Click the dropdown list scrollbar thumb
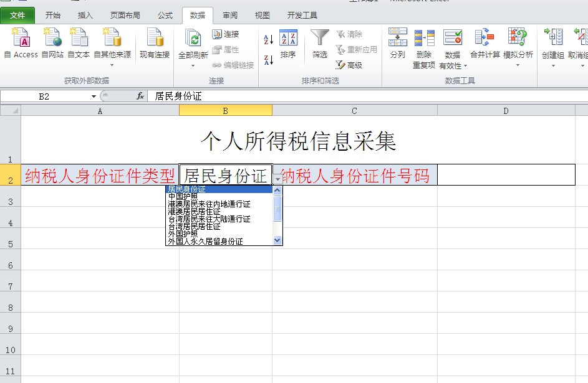Screen dimensions: 588x383 [x=277, y=208]
